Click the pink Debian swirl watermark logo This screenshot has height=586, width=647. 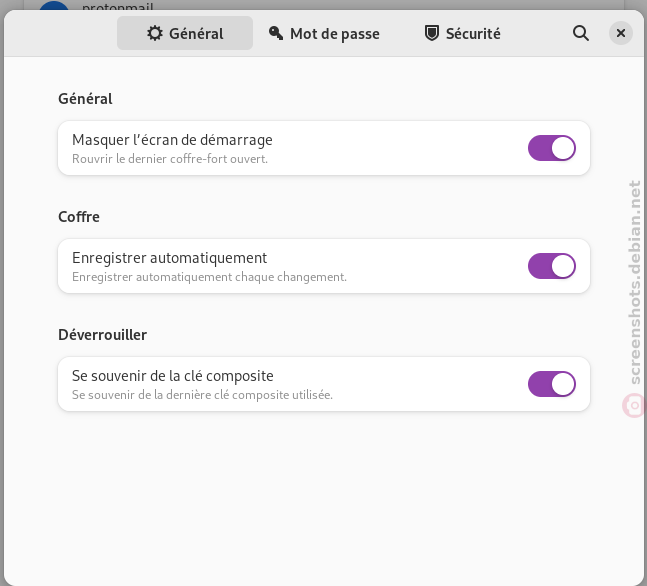(634, 405)
